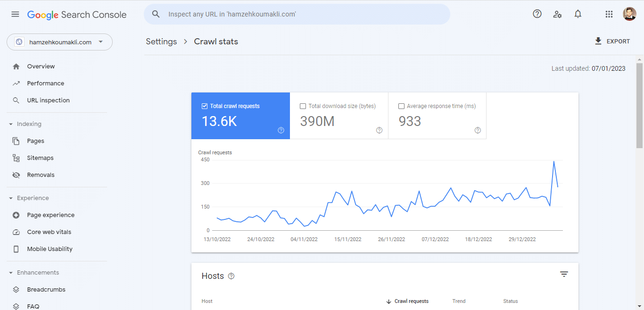Click help icon on Average response time card
644x310 pixels.
pos(478,130)
